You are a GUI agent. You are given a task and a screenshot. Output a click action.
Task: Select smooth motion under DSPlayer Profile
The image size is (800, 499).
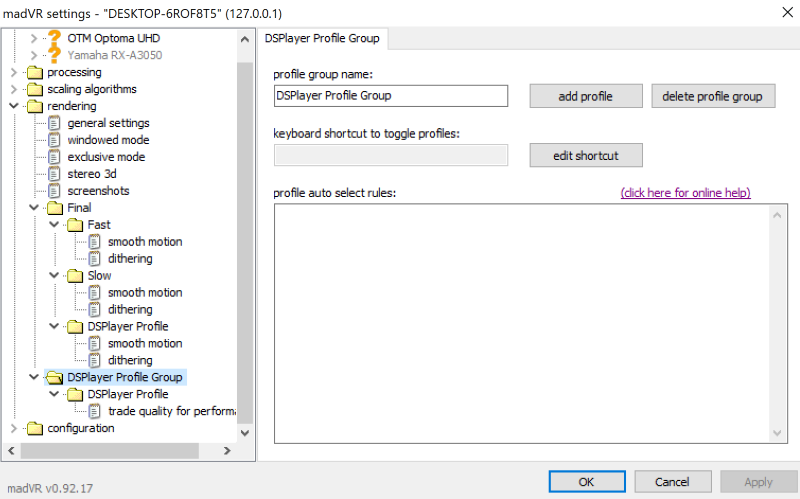pyautogui.click(x=145, y=343)
